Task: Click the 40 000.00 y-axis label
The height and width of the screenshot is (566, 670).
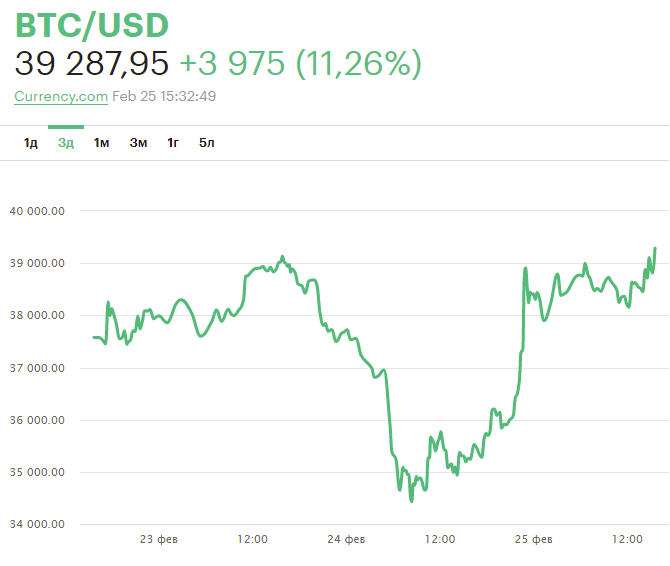Action: (x=37, y=211)
